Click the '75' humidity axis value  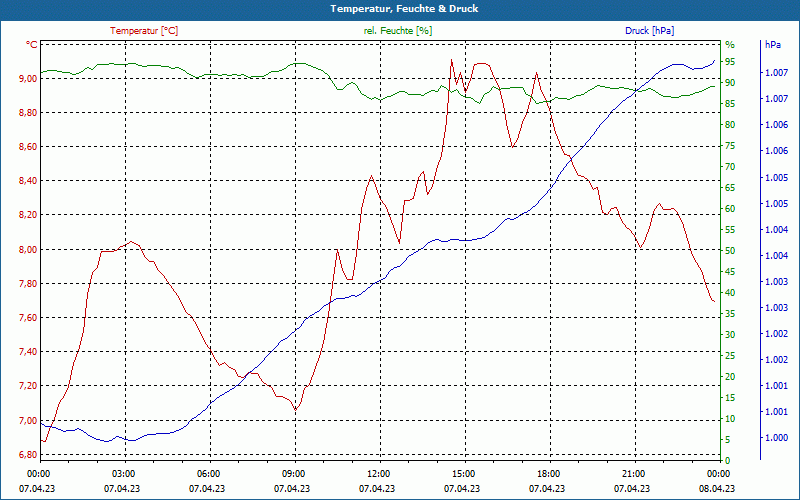coord(730,146)
